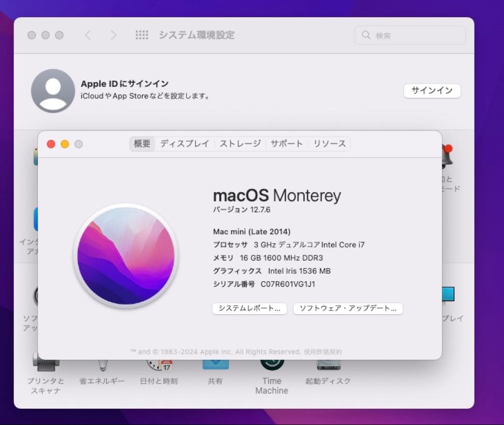Image resolution: width=504 pixels, height=425 pixels.
Task: Switch to the ディスプレイ tab
Action: (x=185, y=144)
